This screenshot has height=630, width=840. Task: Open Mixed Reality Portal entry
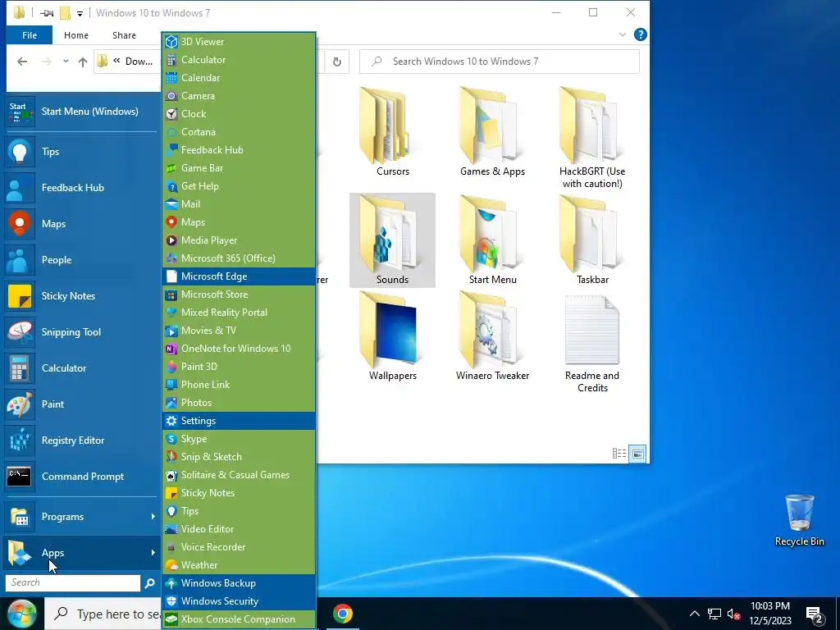coord(239,313)
